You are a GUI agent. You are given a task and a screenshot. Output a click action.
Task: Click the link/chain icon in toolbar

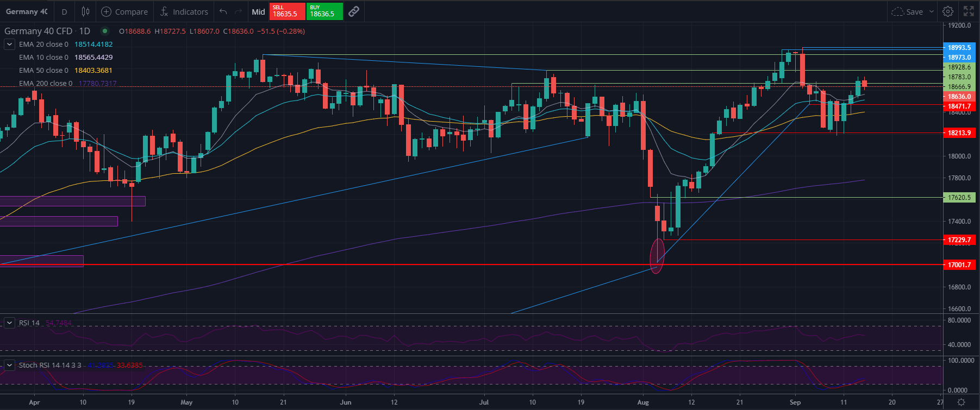point(354,11)
